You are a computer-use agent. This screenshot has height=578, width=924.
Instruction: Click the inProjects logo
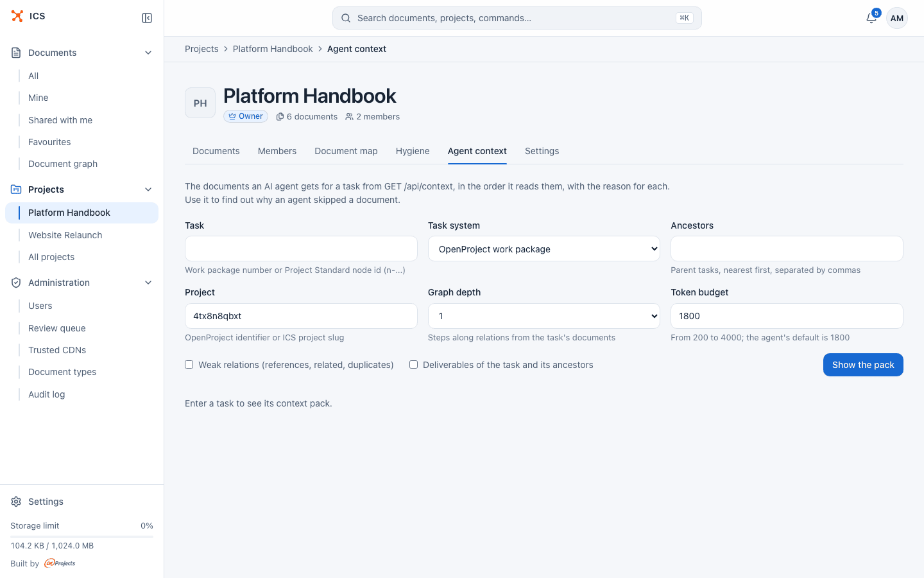tap(60, 563)
